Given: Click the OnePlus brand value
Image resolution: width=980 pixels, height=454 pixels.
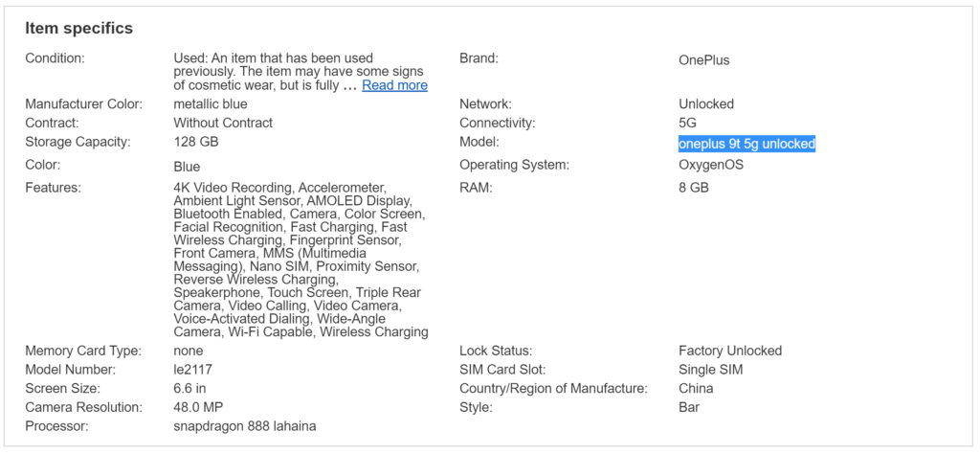Looking at the screenshot, I should click(x=703, y=59).
